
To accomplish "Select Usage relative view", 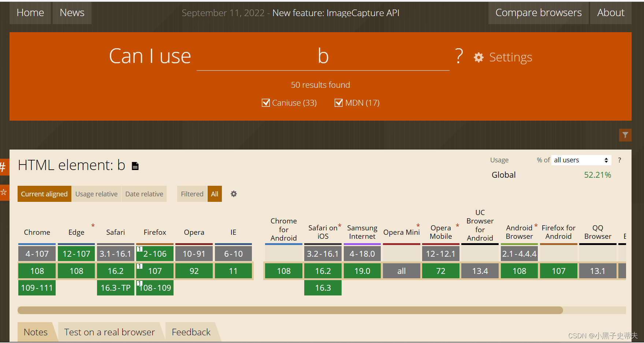I will [96, 194].
